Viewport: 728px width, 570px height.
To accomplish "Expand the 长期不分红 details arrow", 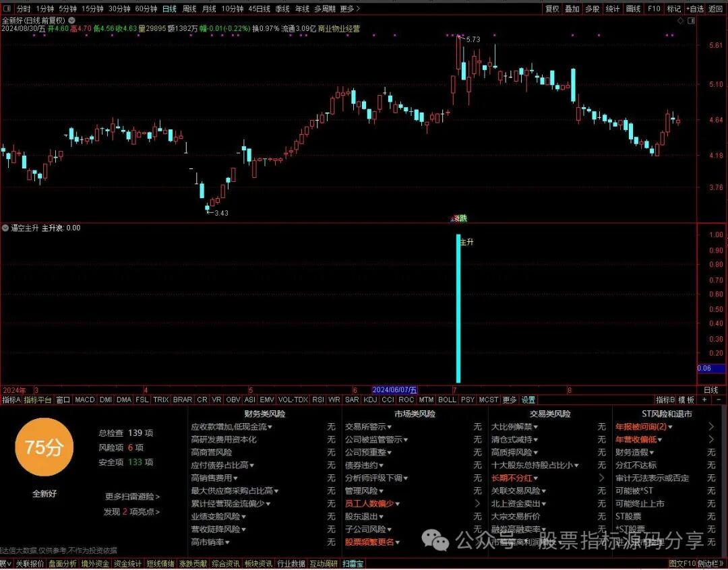I will pyautogui.click(x=602, y=478).
